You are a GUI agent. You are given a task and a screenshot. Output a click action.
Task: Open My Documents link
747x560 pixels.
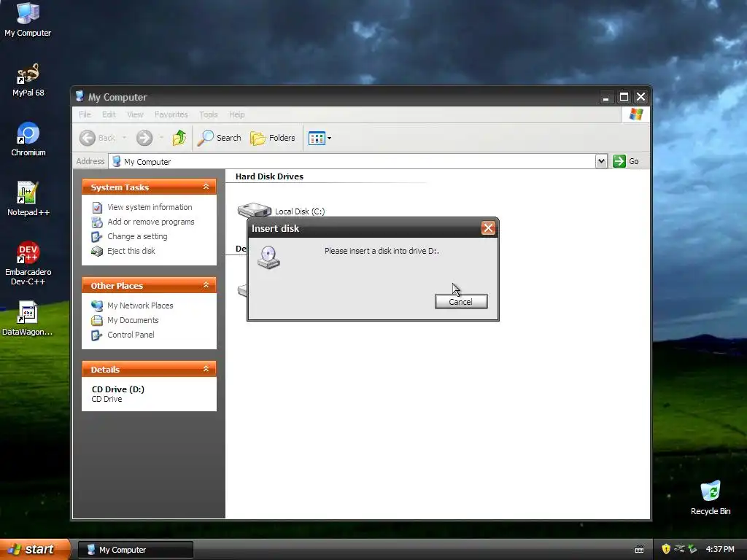point(133,320)
